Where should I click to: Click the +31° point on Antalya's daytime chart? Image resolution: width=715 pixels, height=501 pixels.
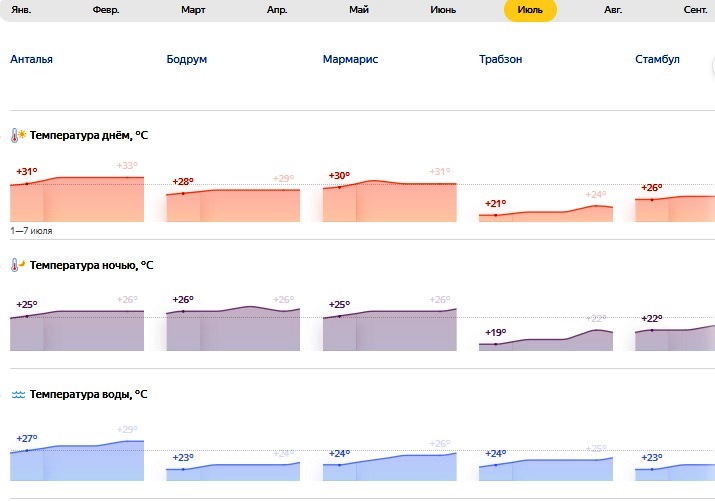pos(26,184)
